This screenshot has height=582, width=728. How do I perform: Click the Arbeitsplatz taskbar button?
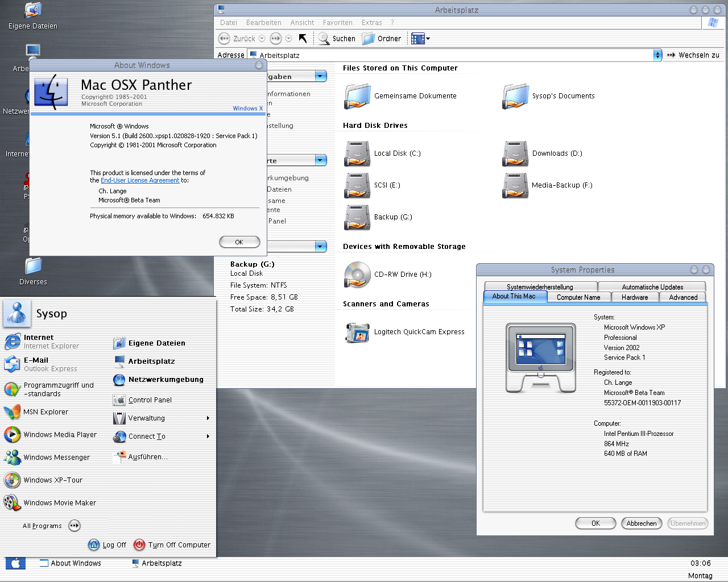click(x=157, y=563)
